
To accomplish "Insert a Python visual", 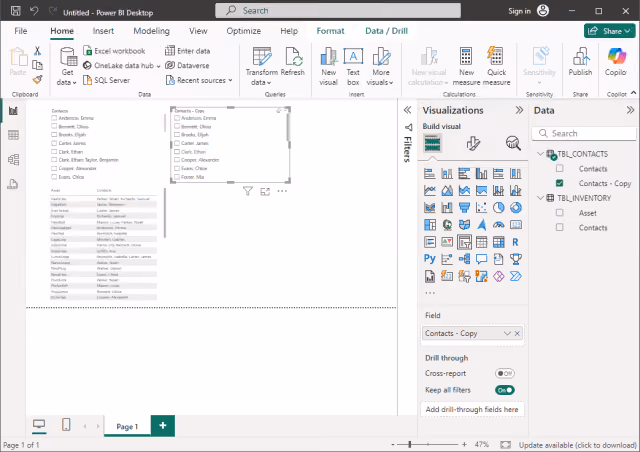I will pos(429,259).
